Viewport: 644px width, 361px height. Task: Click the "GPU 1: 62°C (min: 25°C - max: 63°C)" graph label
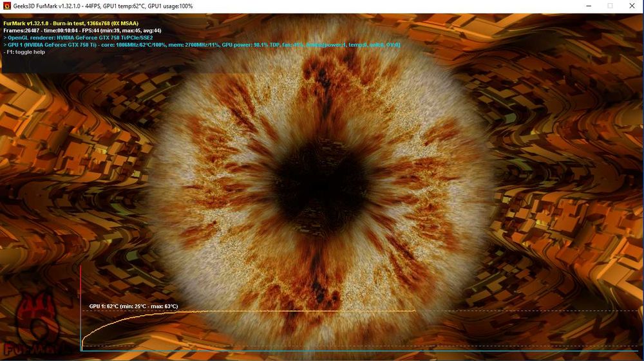pyautogui.click(x=133, y=306)
